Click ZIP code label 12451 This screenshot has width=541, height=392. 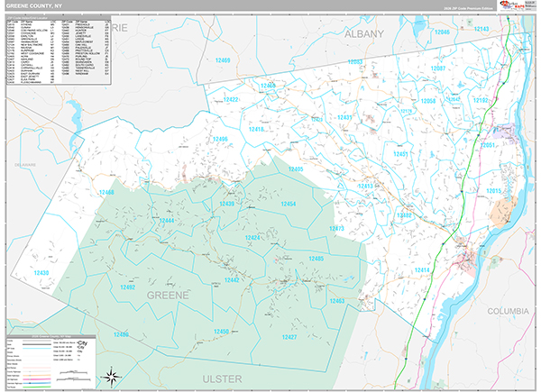[400, 154]
